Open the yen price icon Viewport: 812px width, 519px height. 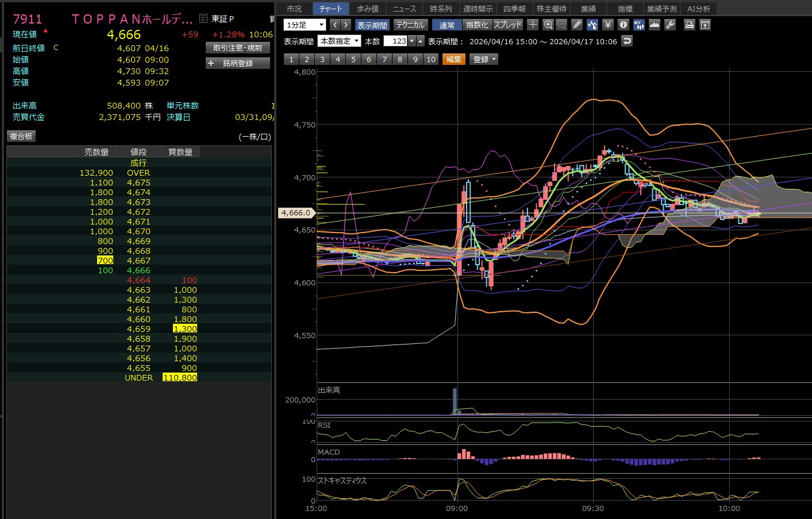pos(608,25)
